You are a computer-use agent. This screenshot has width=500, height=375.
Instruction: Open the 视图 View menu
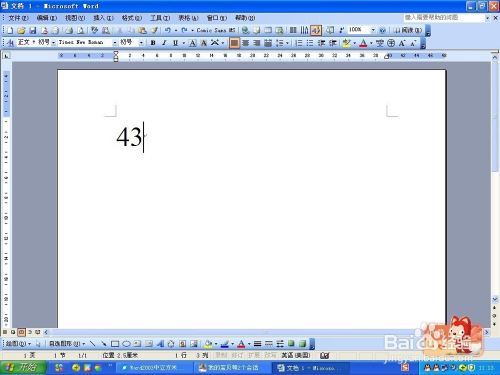pos(75,18)
